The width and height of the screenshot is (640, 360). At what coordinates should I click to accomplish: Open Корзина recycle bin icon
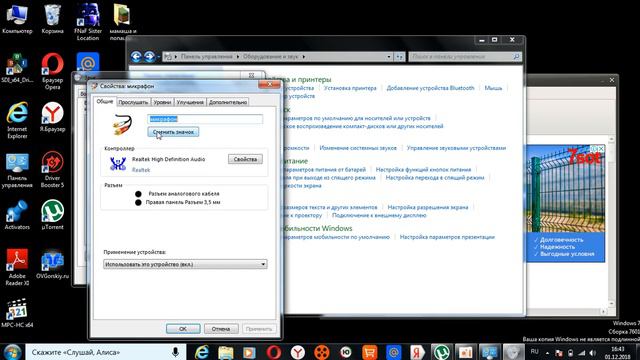coord(52,19)
